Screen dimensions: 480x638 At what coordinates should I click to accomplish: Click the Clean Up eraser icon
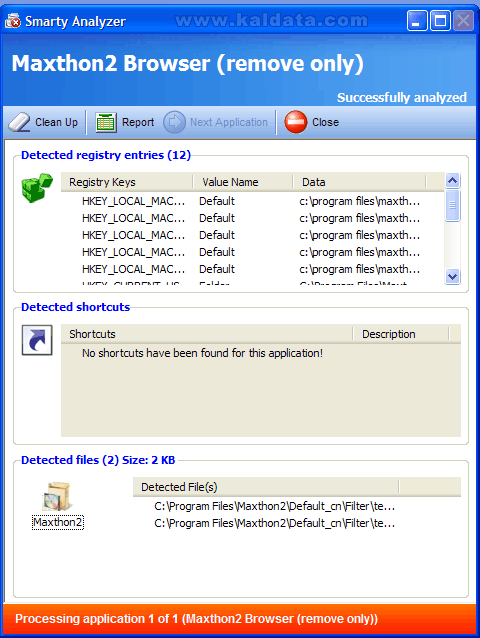19,122
